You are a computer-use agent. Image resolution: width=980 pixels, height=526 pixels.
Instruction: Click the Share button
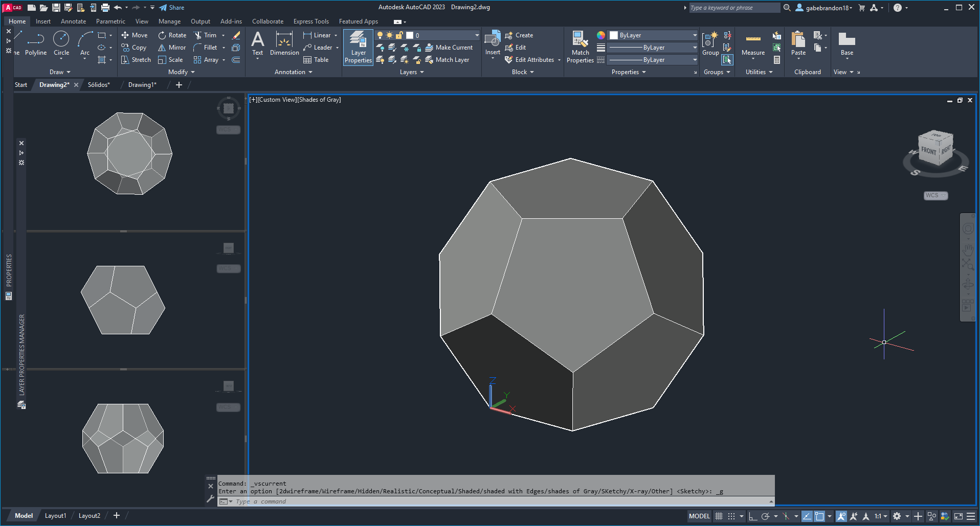[x=172, y=8]
